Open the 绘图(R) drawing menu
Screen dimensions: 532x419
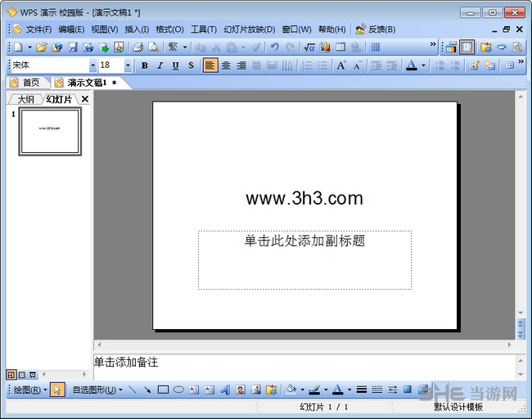29,390
